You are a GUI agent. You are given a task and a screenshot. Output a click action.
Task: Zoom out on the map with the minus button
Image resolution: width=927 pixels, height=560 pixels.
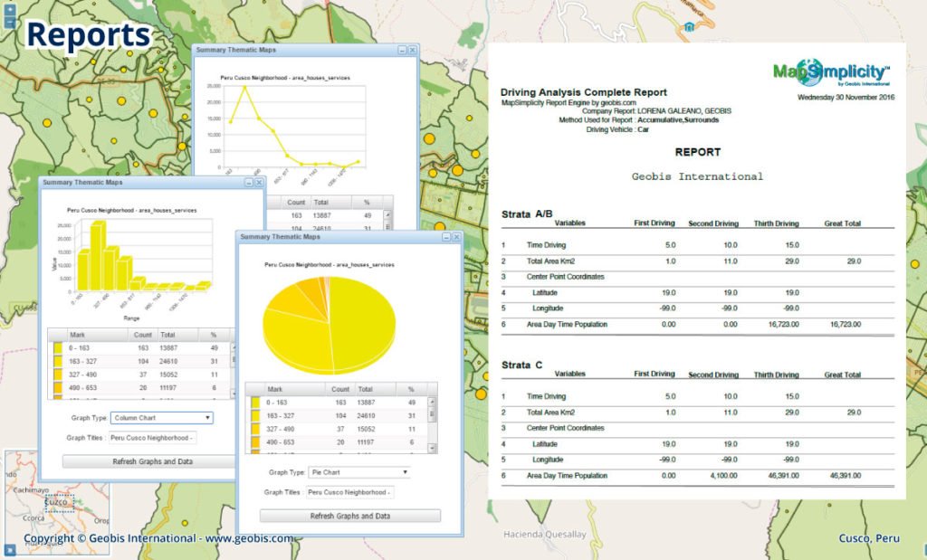(10, 23)
